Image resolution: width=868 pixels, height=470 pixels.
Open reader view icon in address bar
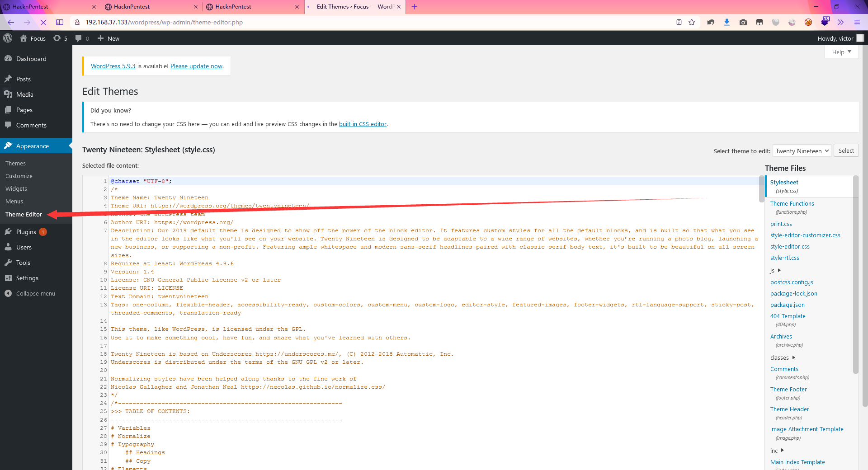pos(679,22)
